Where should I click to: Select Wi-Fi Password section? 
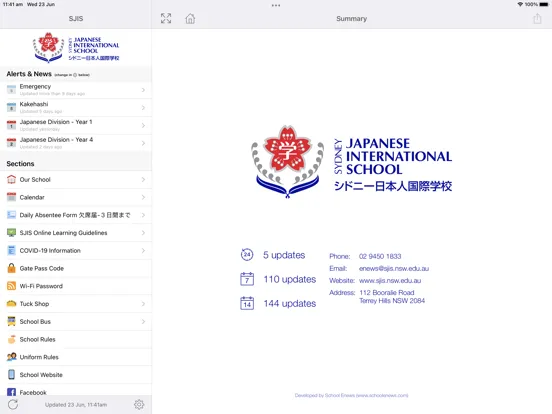tap(76, 286)
